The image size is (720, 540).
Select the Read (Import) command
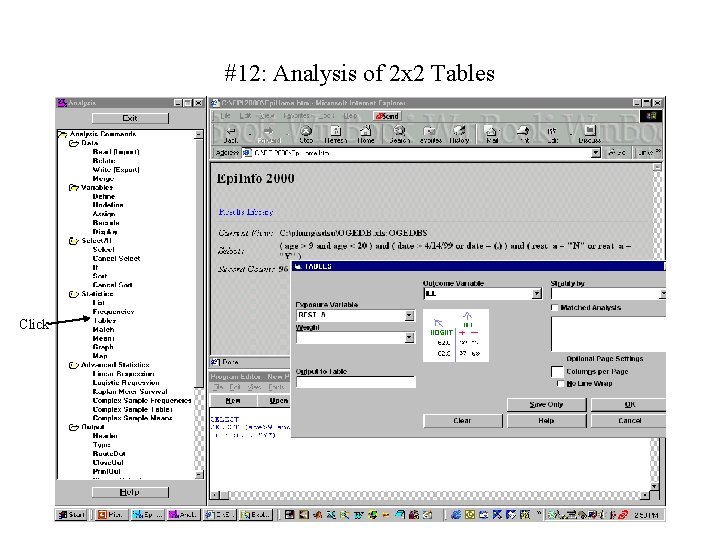click(x=116, y=152)
